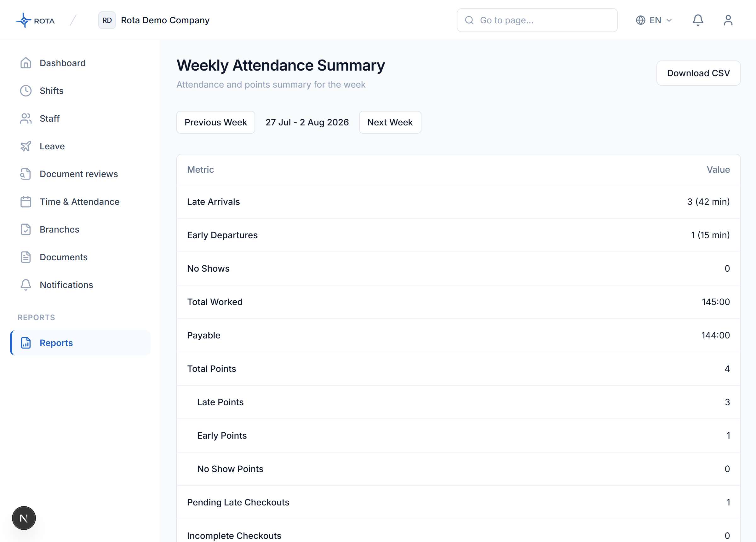Expand the EN language dropdown chevron
This screenshot has height=542, width=756.
669,20
